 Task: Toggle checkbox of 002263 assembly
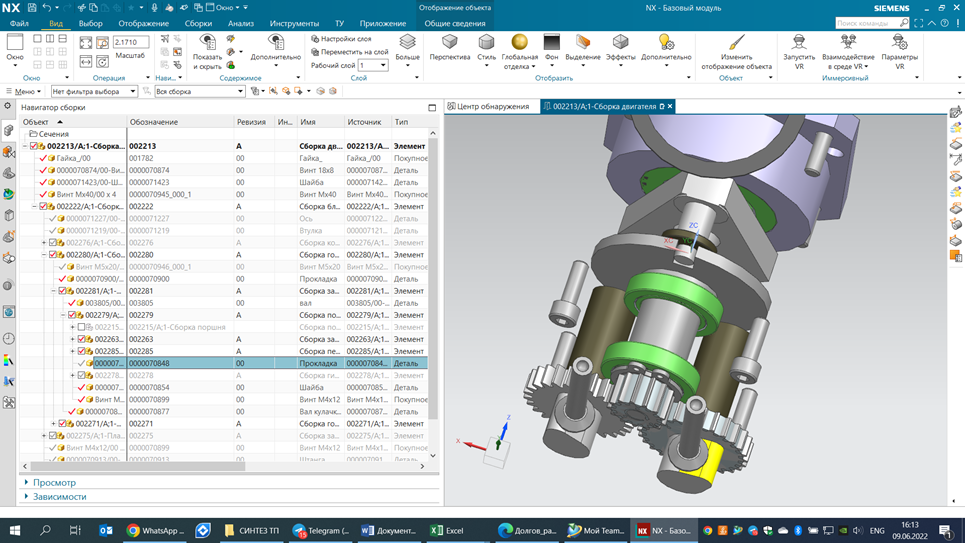tap(81, 339)
